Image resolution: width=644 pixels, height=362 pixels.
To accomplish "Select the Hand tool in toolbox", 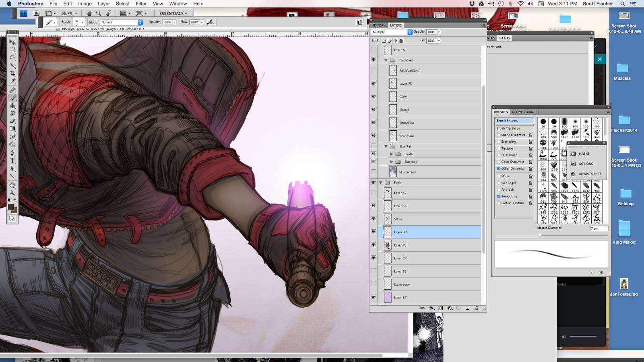I will pos(12,185).
